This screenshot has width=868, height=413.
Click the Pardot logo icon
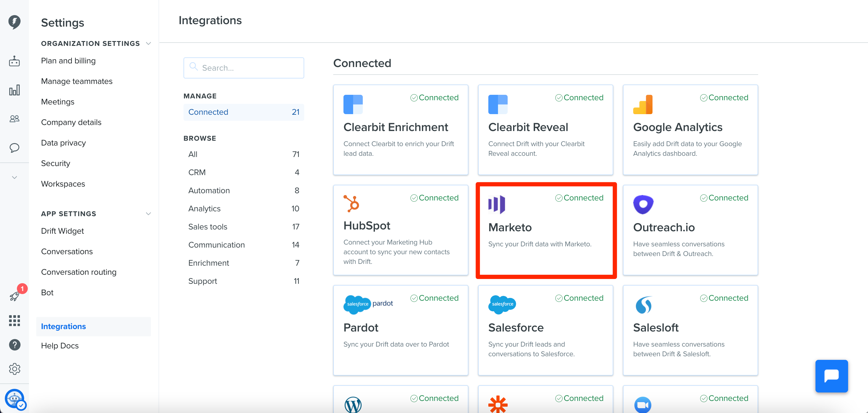coord(368,304)
